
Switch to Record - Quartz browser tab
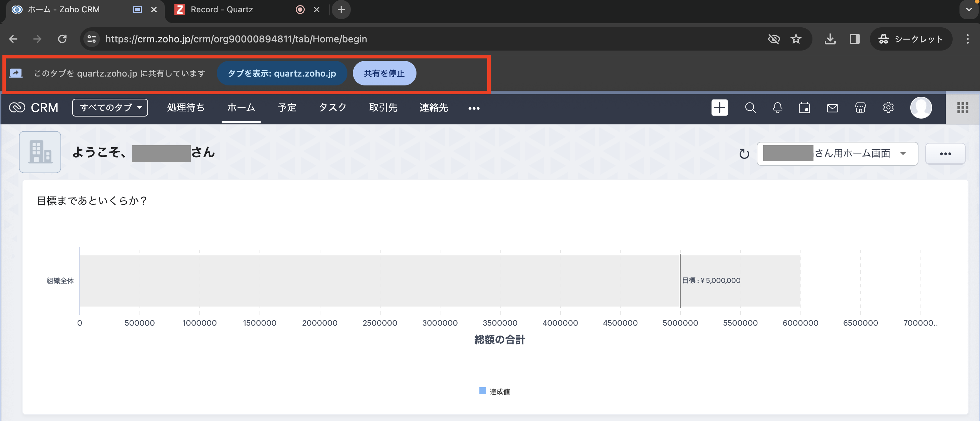click(x=222, y=10)
